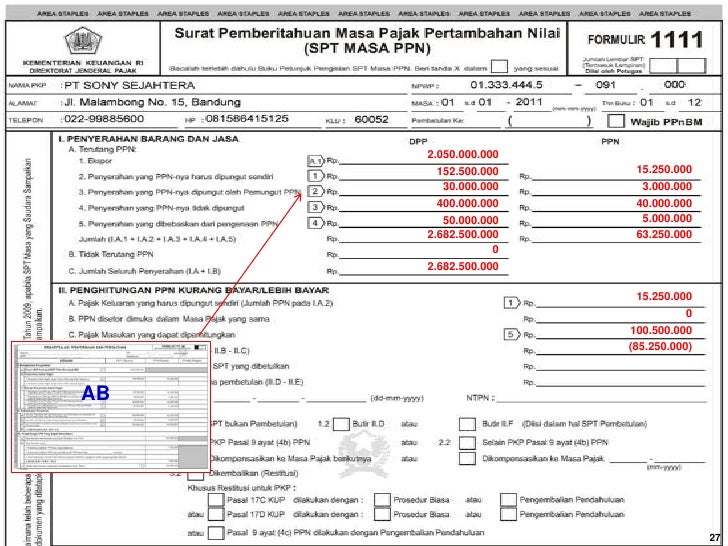Screen dimensions: 728x546
Task: Select PPN value 40.000.000
Action: click(664, 203)
